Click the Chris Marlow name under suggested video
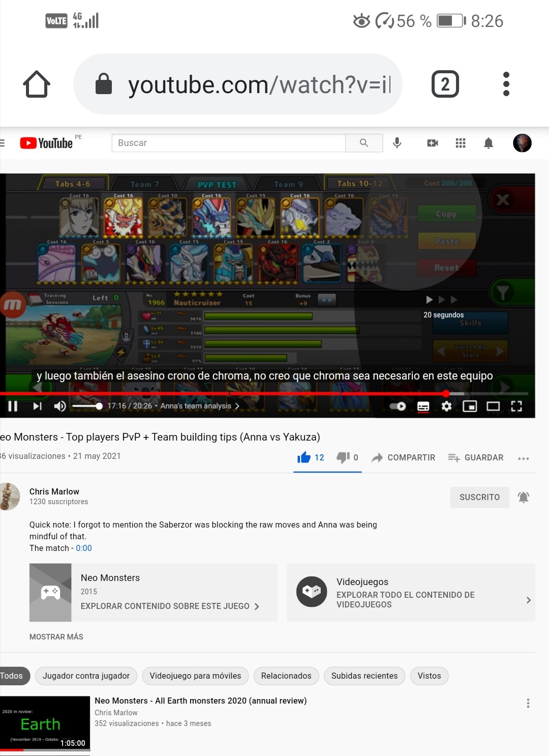 (x=116, y=713)
